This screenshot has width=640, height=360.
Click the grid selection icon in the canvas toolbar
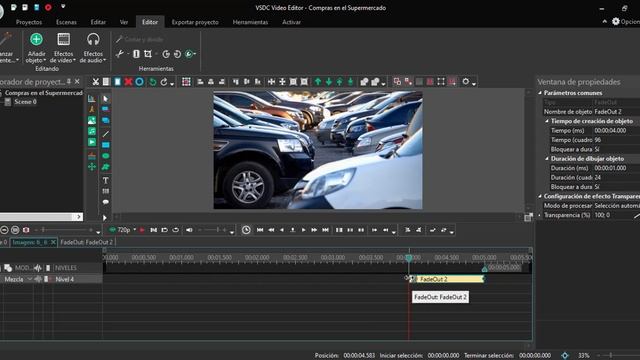click(x=186, y=82)
